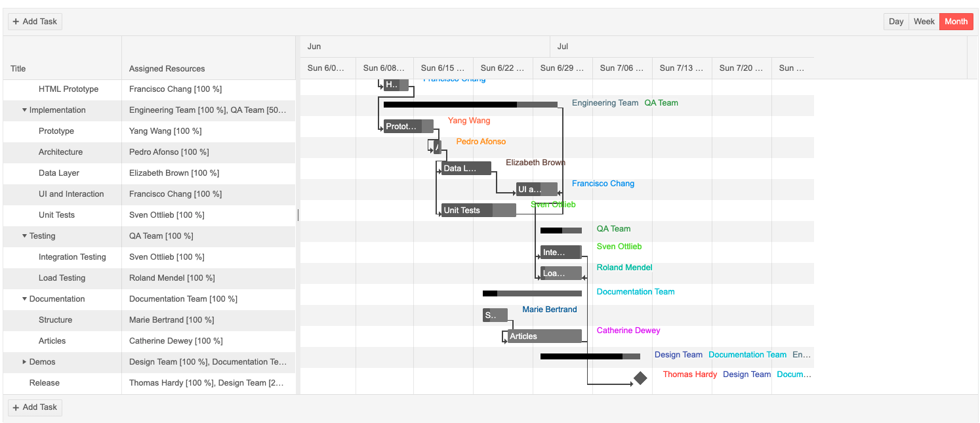Screen dimensions: 980x423
Task: Switch to the Week view
Action: 924,22
